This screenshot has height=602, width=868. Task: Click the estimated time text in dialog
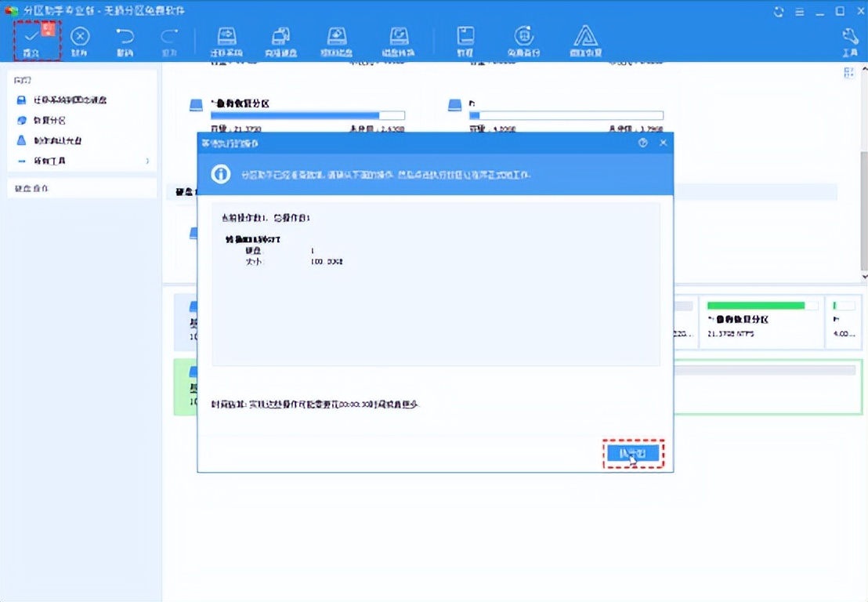point(315,404)
